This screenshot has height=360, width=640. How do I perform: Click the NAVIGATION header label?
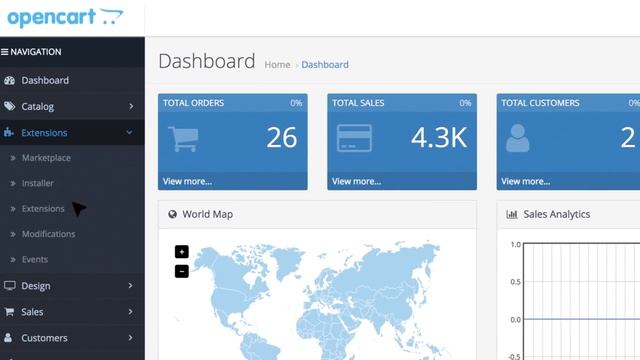[x=36, y=52]
